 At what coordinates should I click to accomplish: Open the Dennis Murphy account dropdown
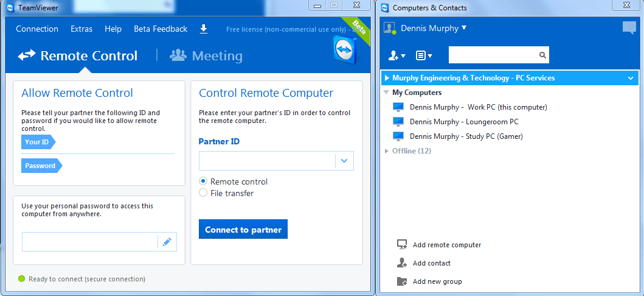434,28
